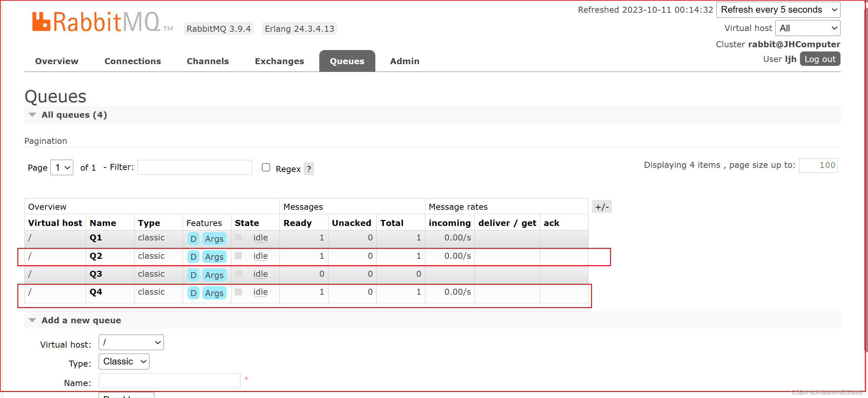Click the +/- columns toggle button
Viewport: 868px width, 398px height.
coord(602,207)
